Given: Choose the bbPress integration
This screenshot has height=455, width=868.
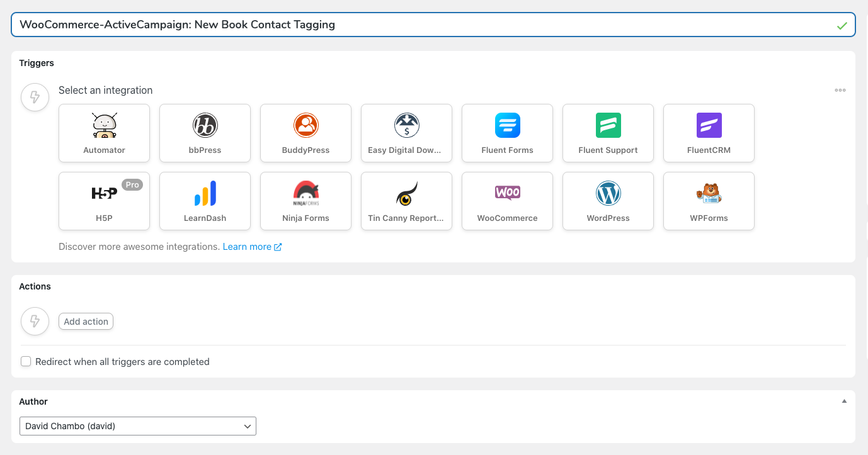Looking at the screenshot, I should click(x=205, y=133).
